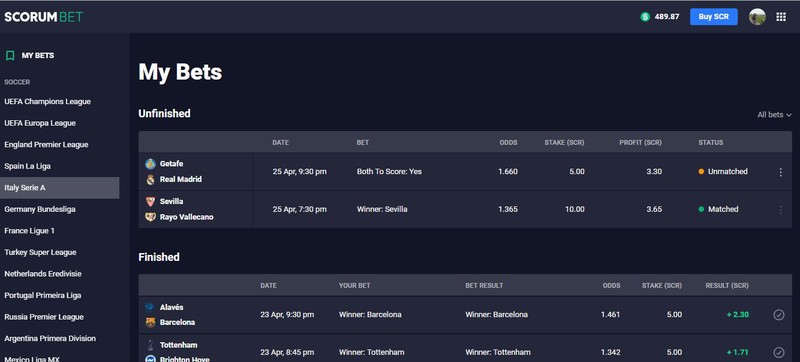
Task: Click checkmark icon on Tottenham result
Action: pyautogui.click(x=779, y=352)
